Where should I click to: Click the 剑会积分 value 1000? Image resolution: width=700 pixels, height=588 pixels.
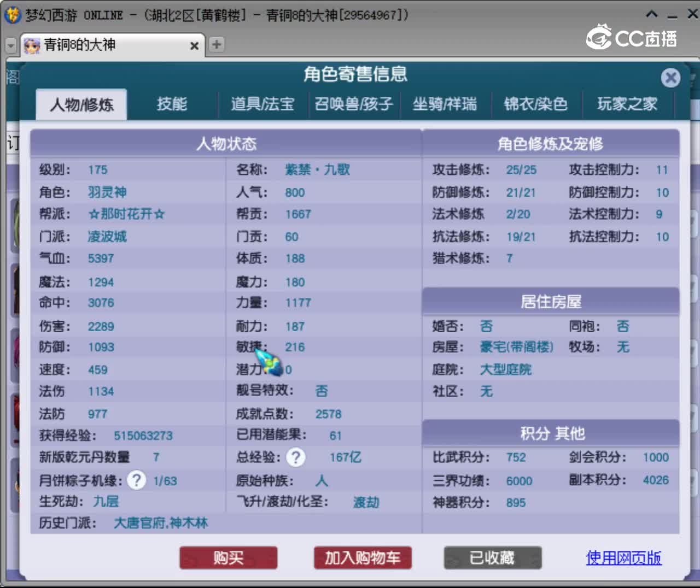(x=656, y=457)
